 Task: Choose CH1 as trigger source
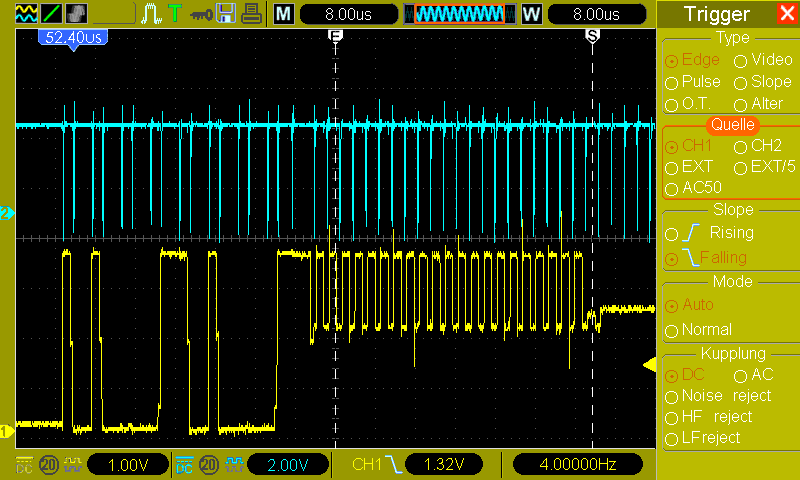point(688,146)
